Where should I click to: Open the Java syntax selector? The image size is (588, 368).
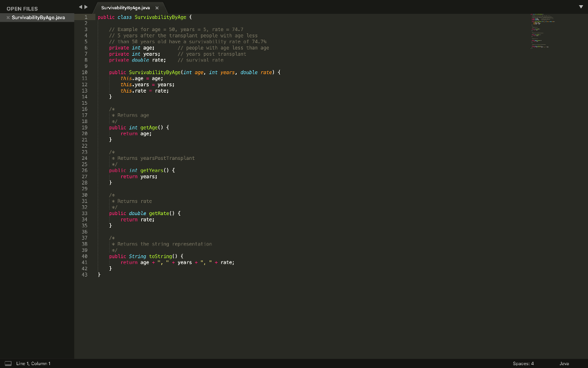click(564, 363)
